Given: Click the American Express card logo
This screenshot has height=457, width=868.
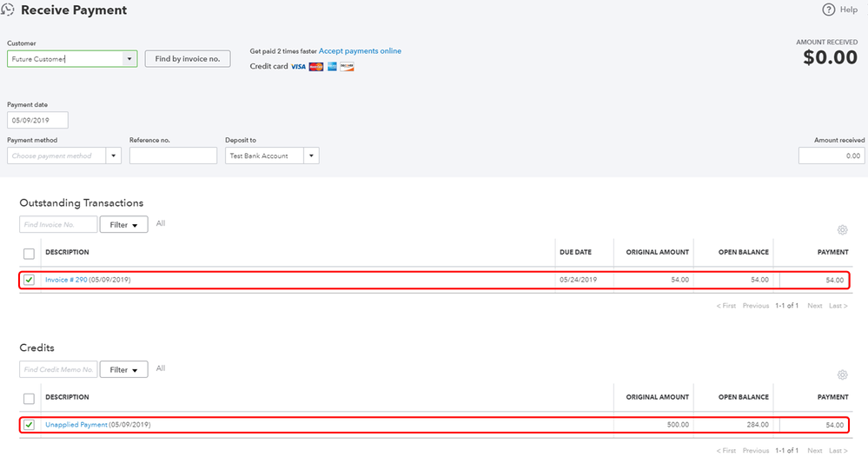Looking at the screenshot, I should pos(332,67).
